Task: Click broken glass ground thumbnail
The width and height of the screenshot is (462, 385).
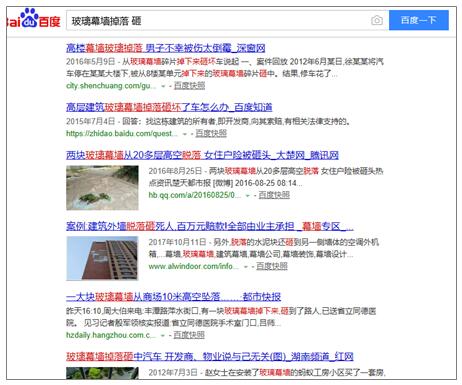Action: tap(102, 188)
